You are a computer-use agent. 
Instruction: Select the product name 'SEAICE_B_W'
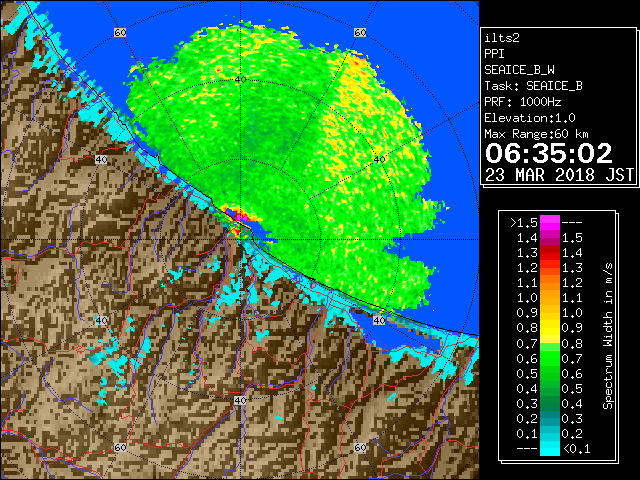click(519, 70)
